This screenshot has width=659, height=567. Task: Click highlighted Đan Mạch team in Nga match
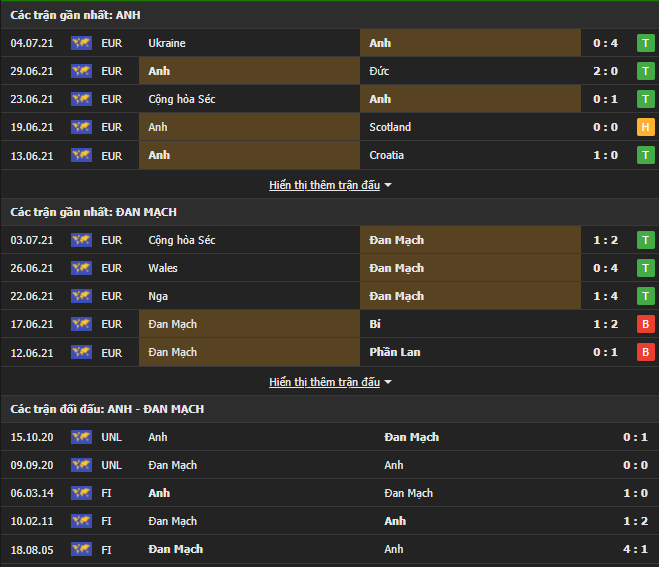396,296
